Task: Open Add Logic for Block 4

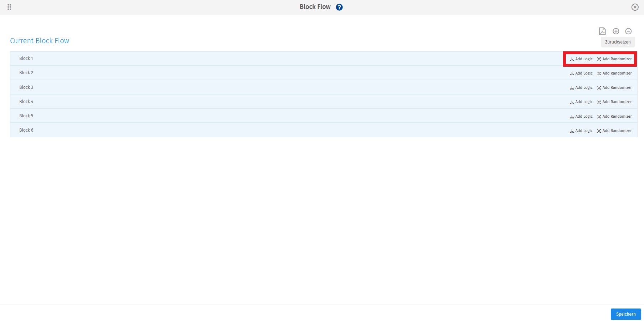Action: pyautogui.click(x=584, y=102)
